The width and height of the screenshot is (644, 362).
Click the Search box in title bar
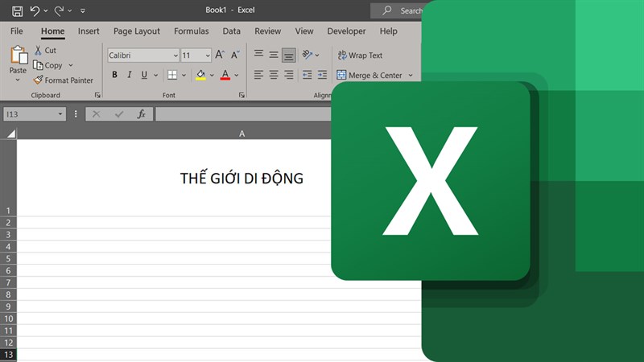[397, 10]
